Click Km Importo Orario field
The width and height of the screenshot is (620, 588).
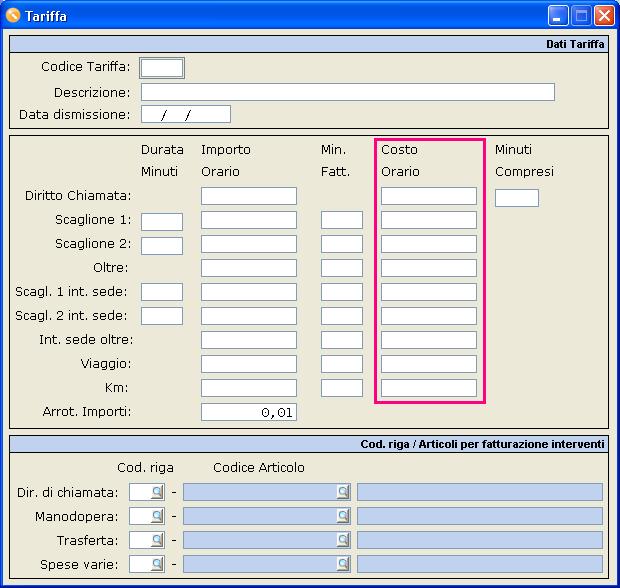point(249,388)
